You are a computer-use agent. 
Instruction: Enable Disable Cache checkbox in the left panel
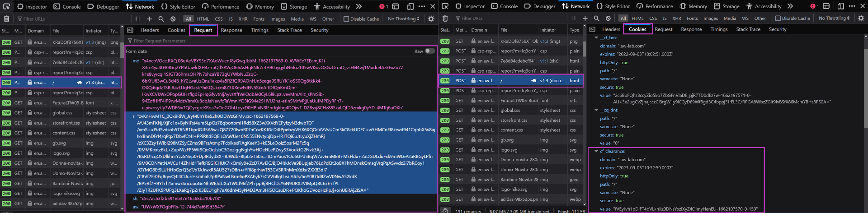(x=346, y=19)
